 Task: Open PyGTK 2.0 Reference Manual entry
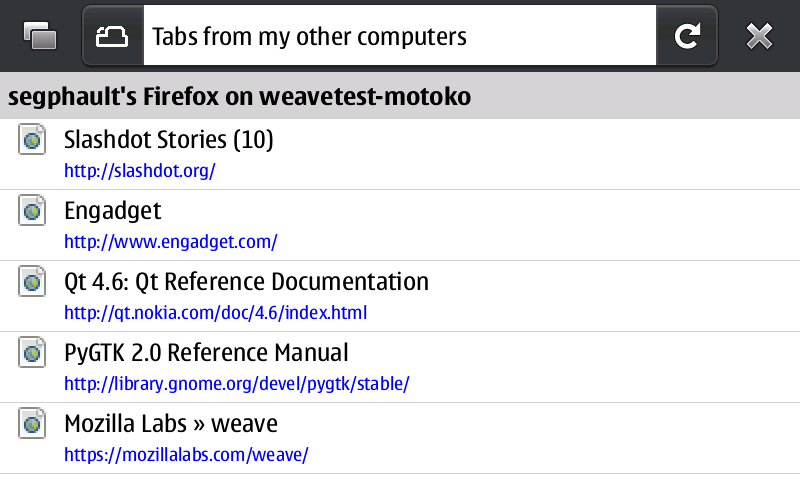pyautogui.click(x=400, y=367)
